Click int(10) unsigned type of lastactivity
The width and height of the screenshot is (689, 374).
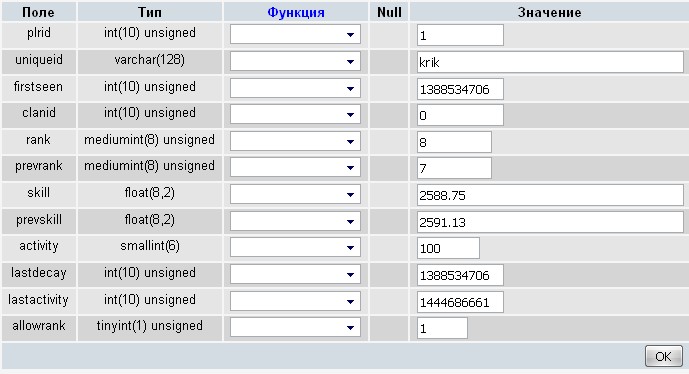149,300
